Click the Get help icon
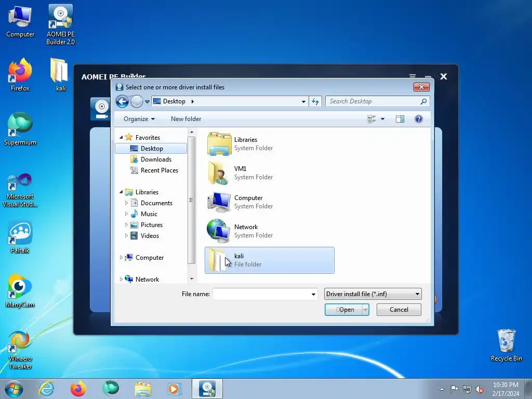This screenshot has width=532, height=399. click(419, 119)
